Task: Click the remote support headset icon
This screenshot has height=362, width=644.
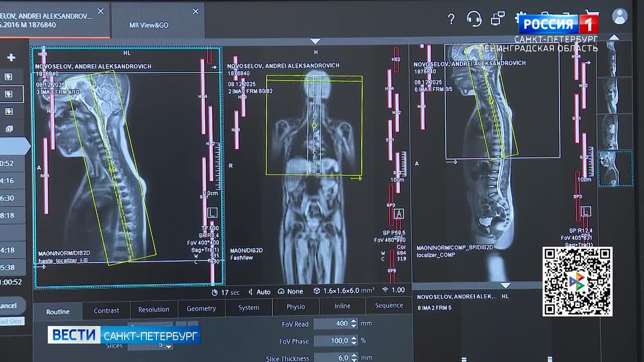Action: (474, 19)
